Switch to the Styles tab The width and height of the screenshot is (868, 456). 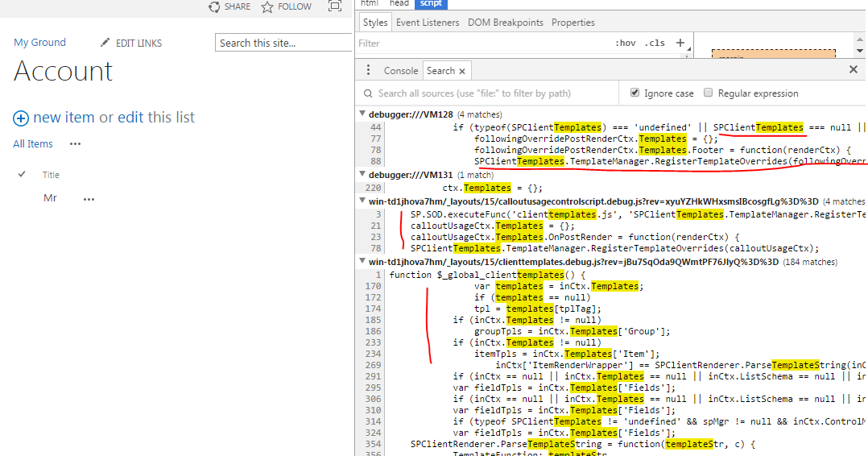pos(375,23)
